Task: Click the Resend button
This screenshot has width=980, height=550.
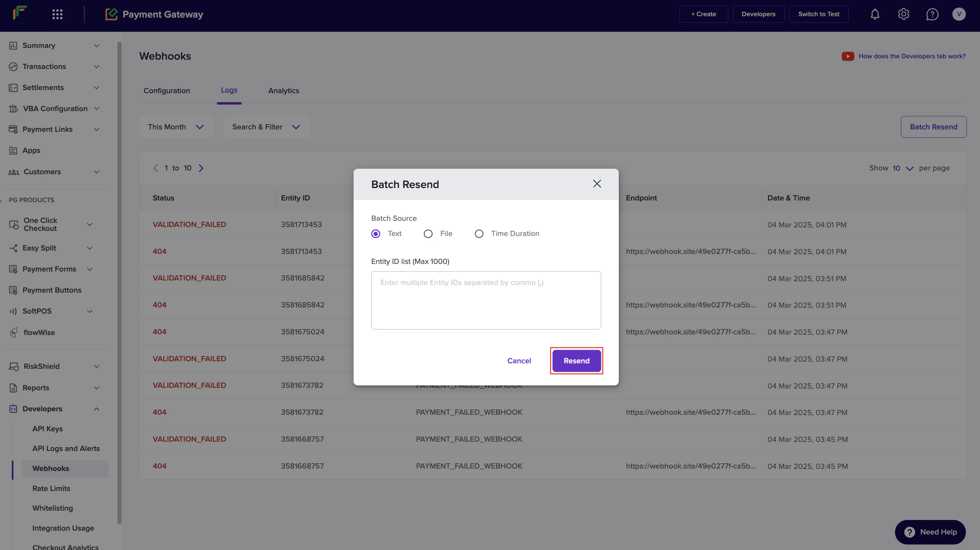Action: coord(576,360)
